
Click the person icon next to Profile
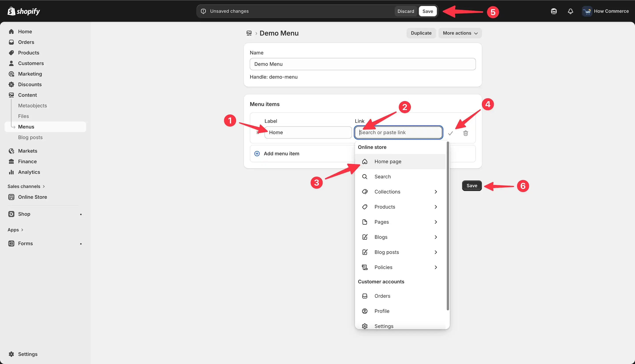(x=365, y=311)
